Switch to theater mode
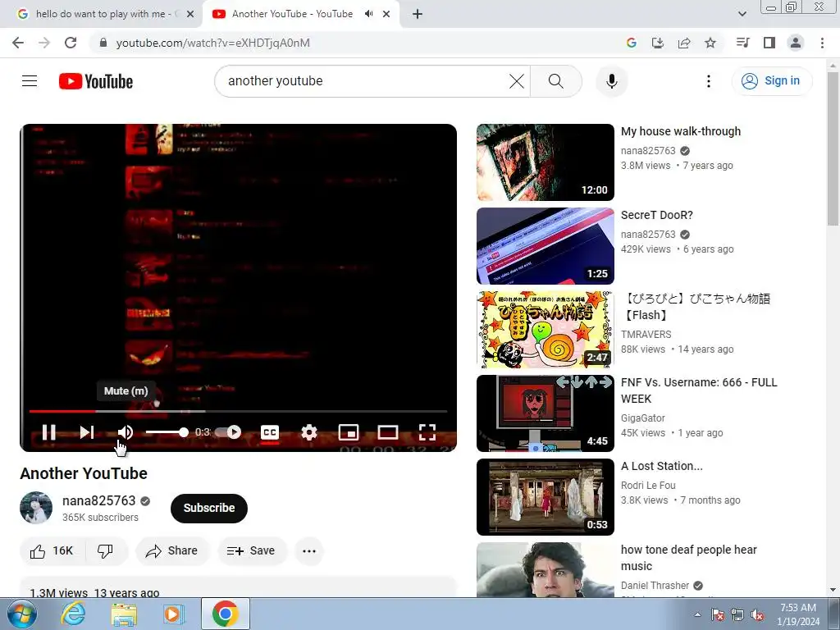 388,432
